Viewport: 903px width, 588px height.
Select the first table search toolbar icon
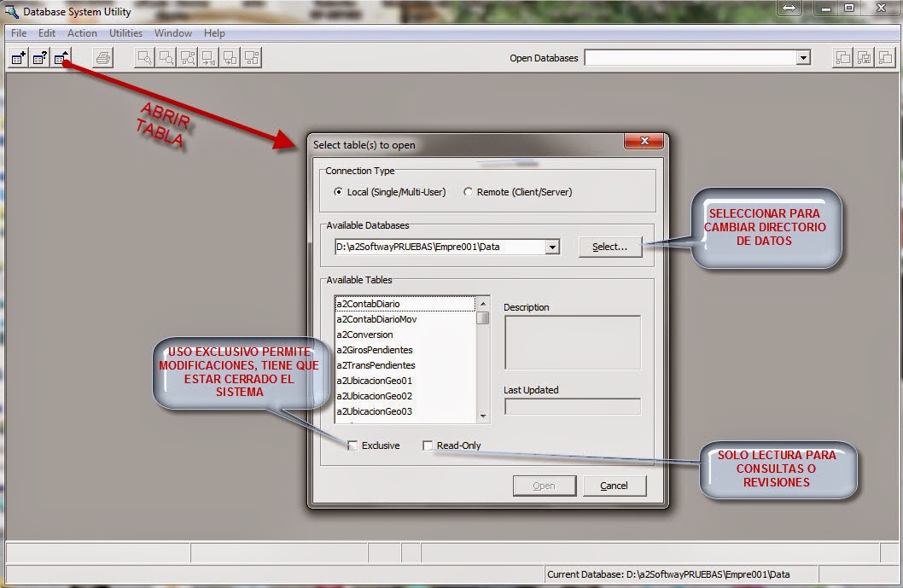(x=144, y=57)
